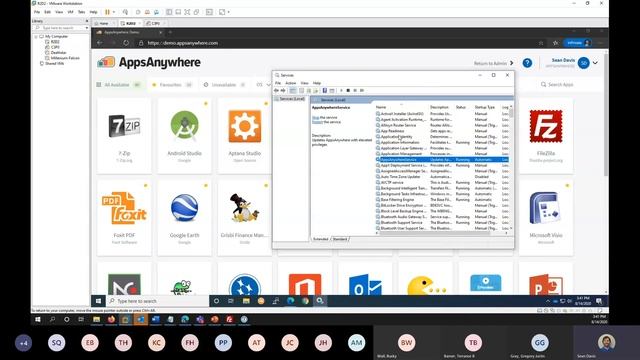Click the Restart the service link
The height and width of the screenshot is (360, 640).
pyautogui.click(x=326, y=122)
